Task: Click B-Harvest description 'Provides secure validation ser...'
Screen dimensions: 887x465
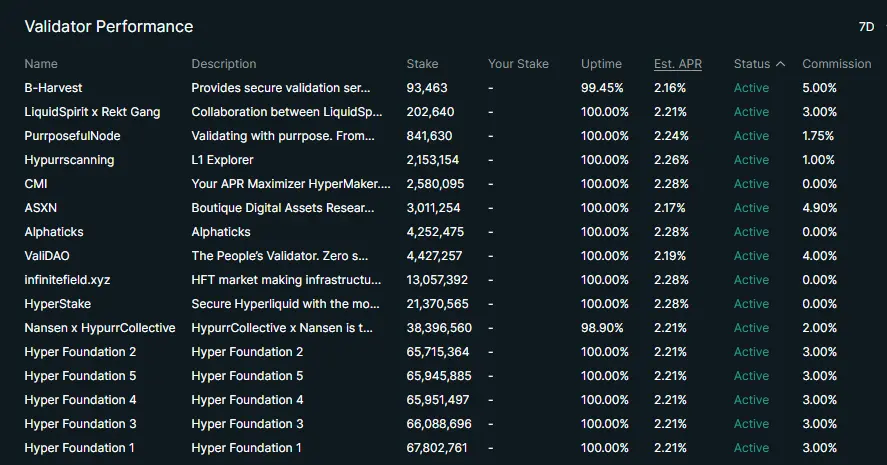Action: click(x=281, y=88)
